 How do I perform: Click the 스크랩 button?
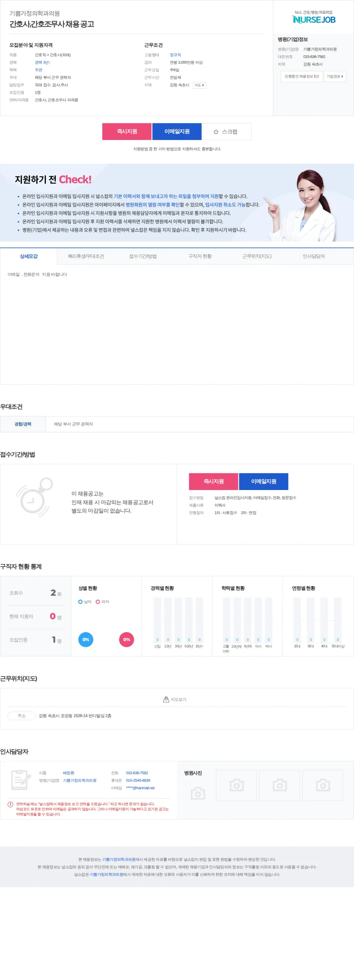[x=227, y=131]
